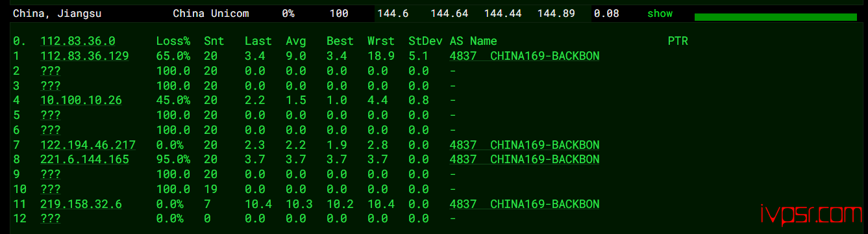Image resolution: width=868 pixels, height=234 pixels.
Task: Click the 'PTR' column header
Action: coord(678,41)
